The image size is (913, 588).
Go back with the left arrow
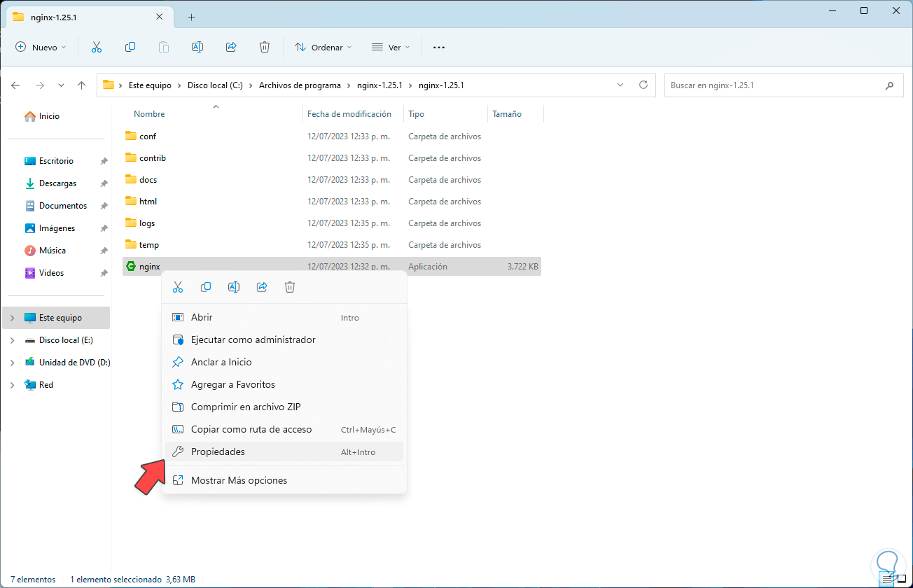coord(16,85)
